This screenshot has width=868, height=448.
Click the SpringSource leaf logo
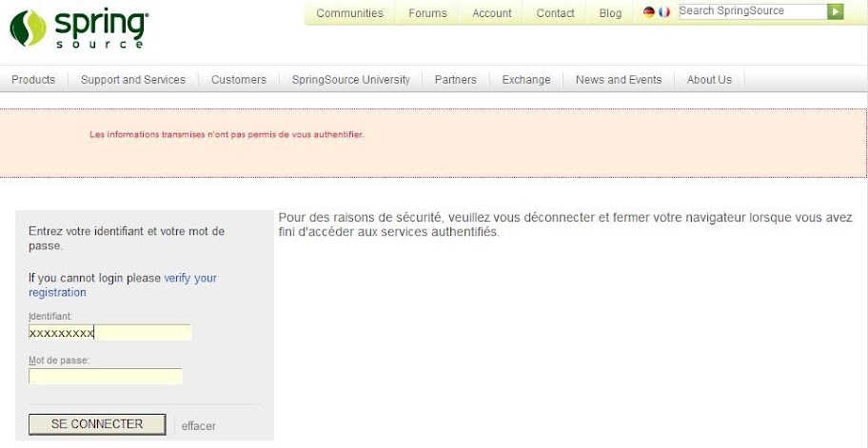(x=28, y=29)
